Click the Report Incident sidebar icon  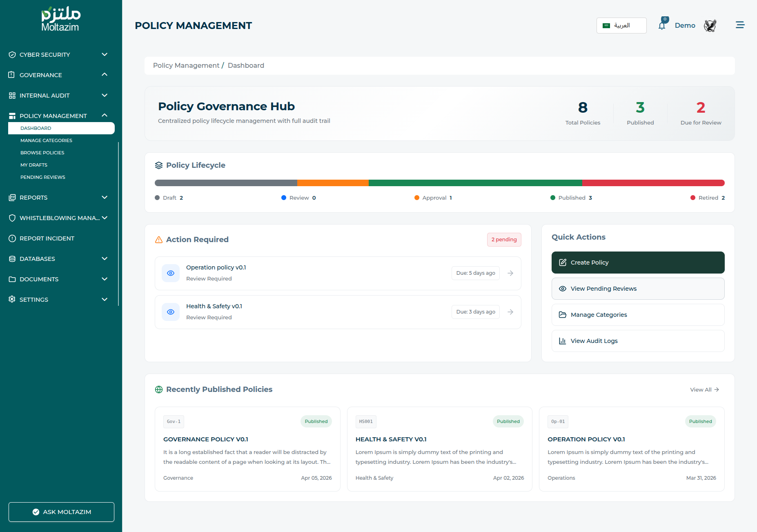pyautogui.click(x=12, y=238)
